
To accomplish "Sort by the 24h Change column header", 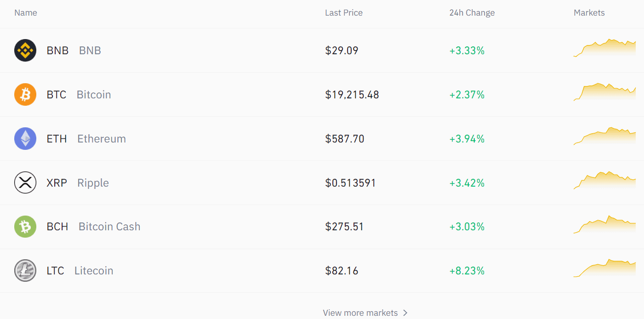I will pos(472,13).
